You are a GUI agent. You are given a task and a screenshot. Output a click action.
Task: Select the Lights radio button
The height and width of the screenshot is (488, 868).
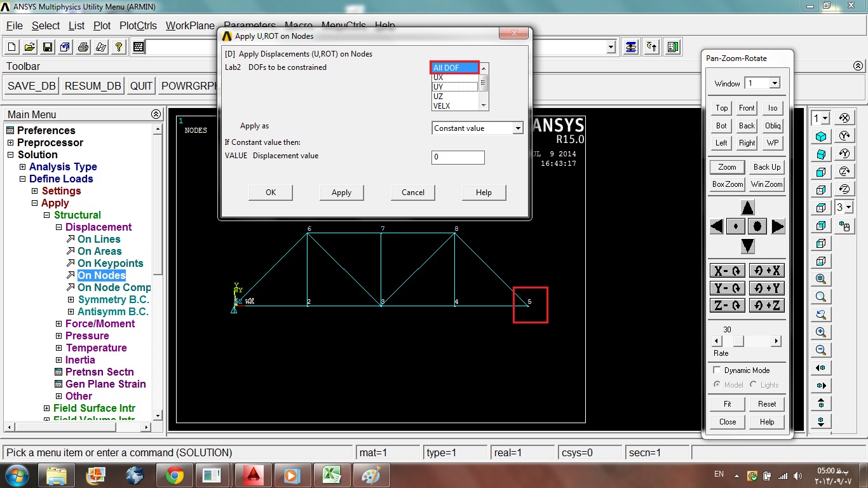tap(754, 384)
